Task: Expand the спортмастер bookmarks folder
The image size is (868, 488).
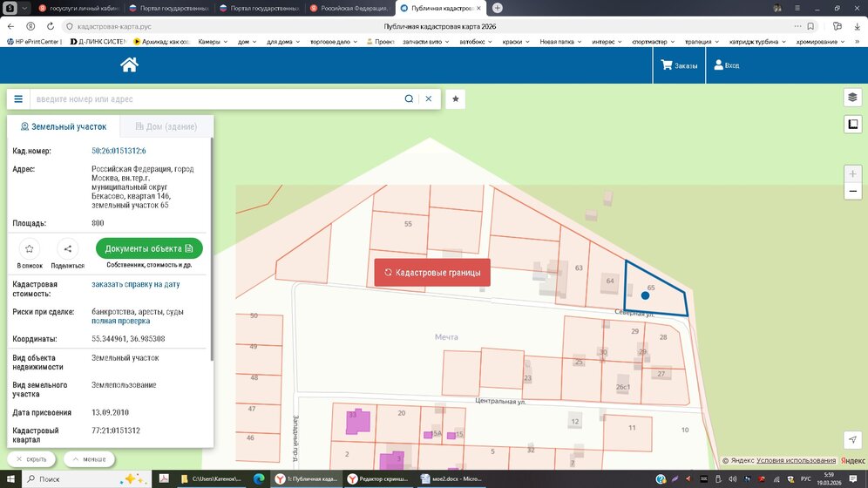Action: 654,42
